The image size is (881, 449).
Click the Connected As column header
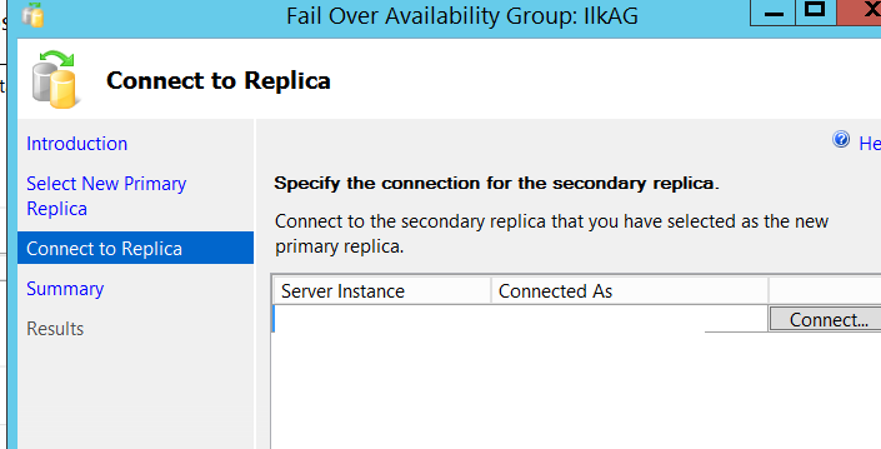coord(629,291)
